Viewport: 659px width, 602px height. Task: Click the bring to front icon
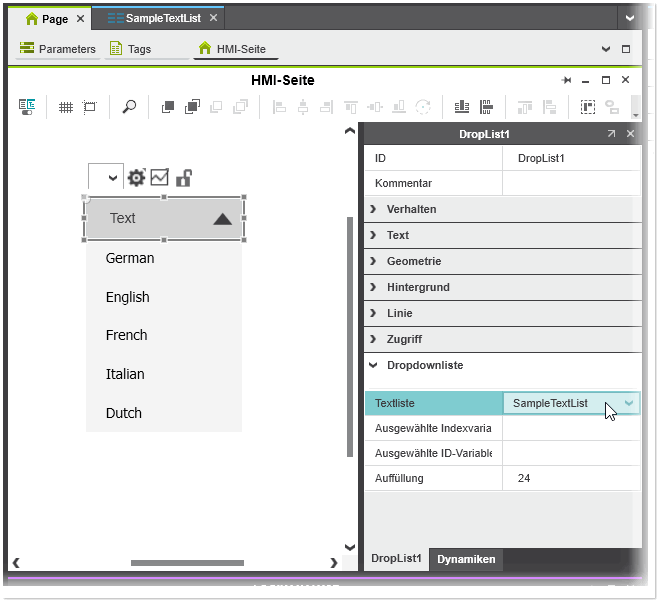[x=168, y=107]
